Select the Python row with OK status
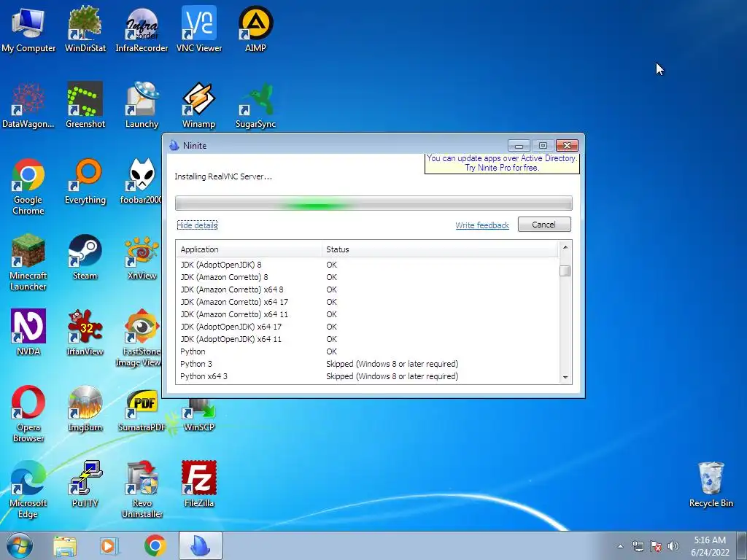Image resolution: width=747 pixels, height=560 pixels. 367,351
